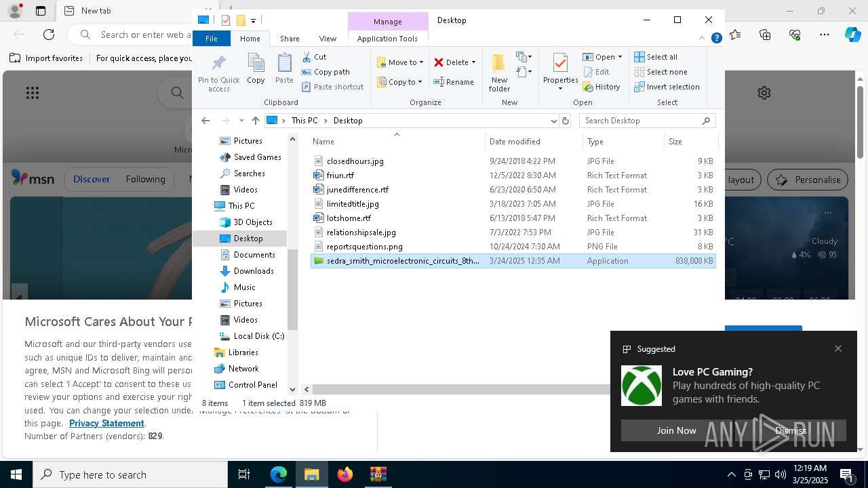The width and height of the screenshot is (868, 488).
Task: Click the Paste ribbon icon
Action: pyautogui.click(x=284, y=69)
